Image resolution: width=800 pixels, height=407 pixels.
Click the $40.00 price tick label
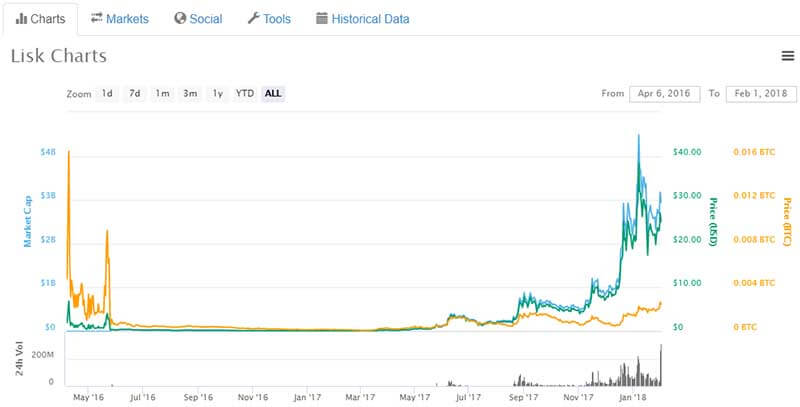[x=687, y=152]
